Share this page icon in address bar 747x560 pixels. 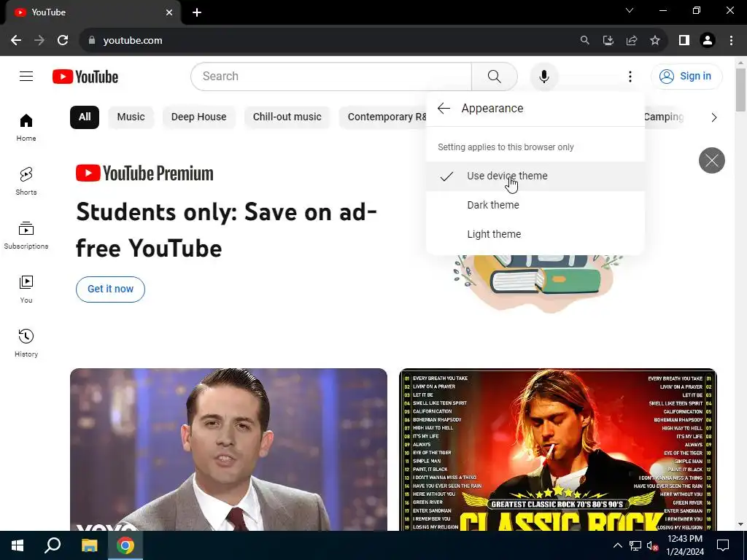632,41
